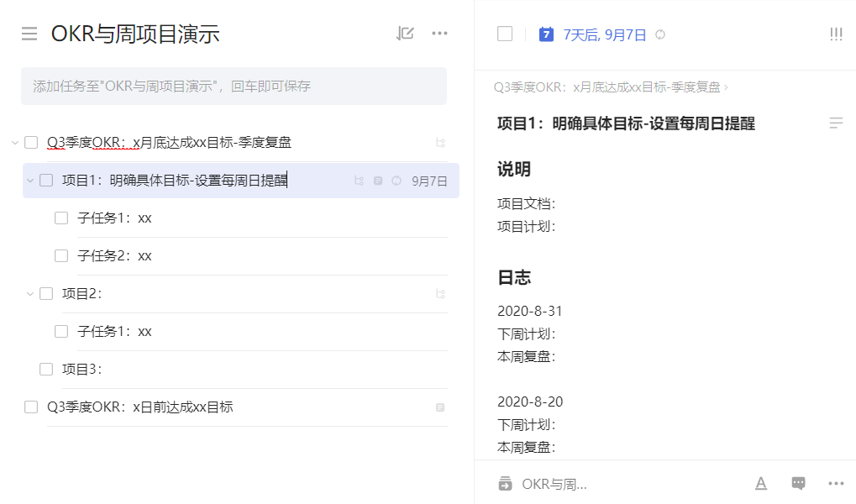
Task: Click the repeat icon next to the due date
Action: coord(660,34)
